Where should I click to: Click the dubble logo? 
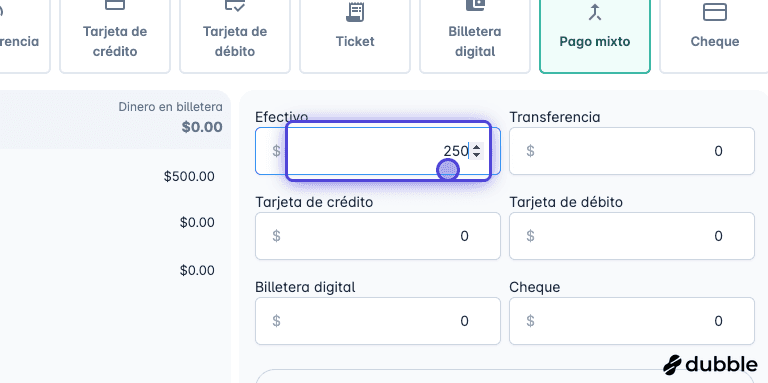(x=710, y=364)
